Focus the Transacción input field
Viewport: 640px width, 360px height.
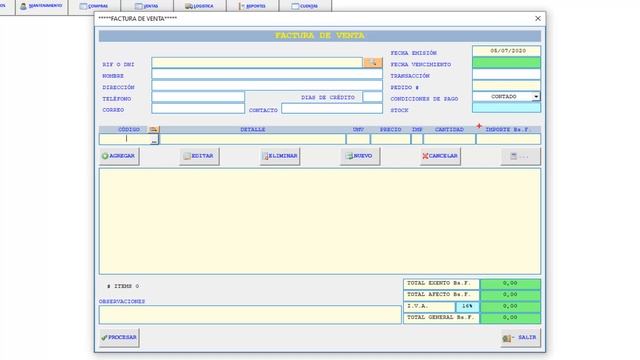click(x=506, y=74)
